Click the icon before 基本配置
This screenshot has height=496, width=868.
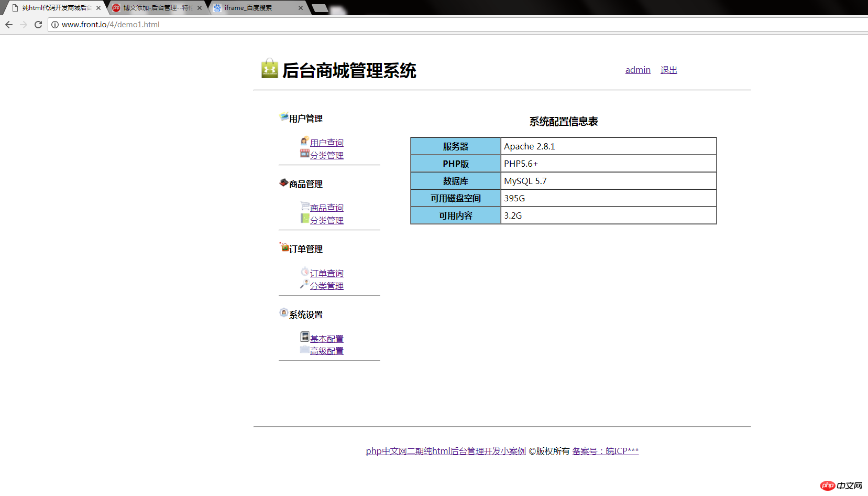305,336
